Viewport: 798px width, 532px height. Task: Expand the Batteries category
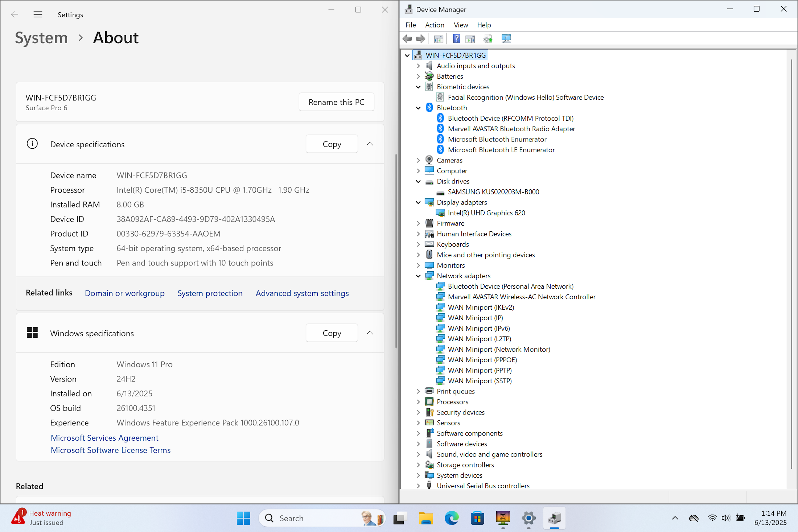(x=418, y=77)
